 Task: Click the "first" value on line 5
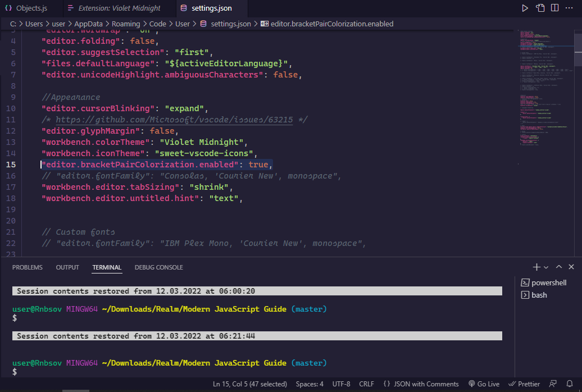(x=192, y=52)
